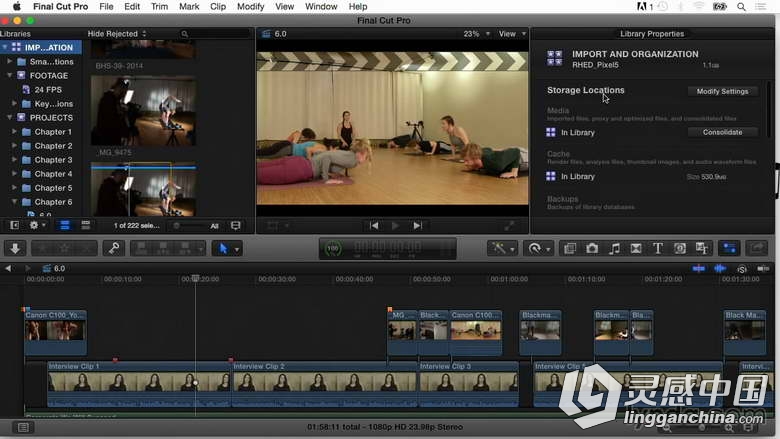Open the Retime speedometer menu
The image size is (780, 439).
(x=538, y=248)
